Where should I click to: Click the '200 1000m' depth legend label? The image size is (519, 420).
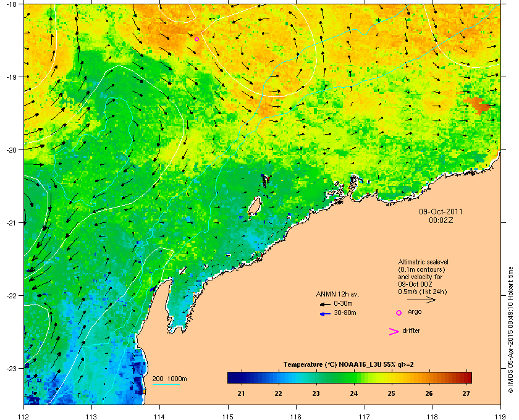tap(169, 379)
